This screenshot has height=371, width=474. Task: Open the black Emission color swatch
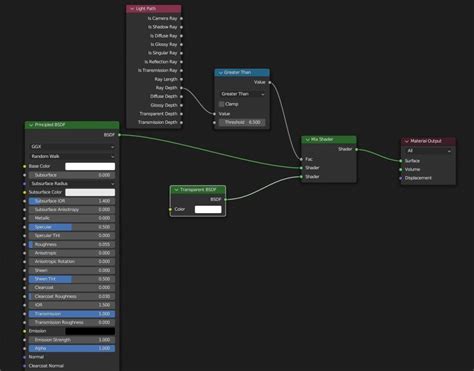pos(90,331)
